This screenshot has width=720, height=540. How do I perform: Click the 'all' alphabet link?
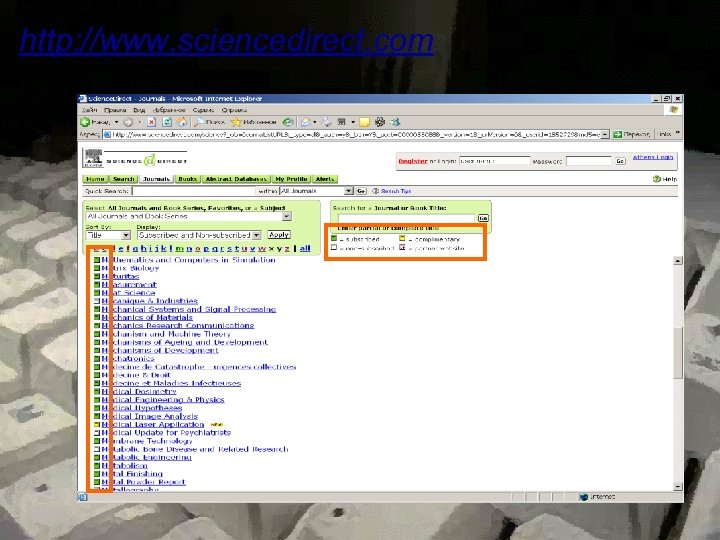(305, 248)
